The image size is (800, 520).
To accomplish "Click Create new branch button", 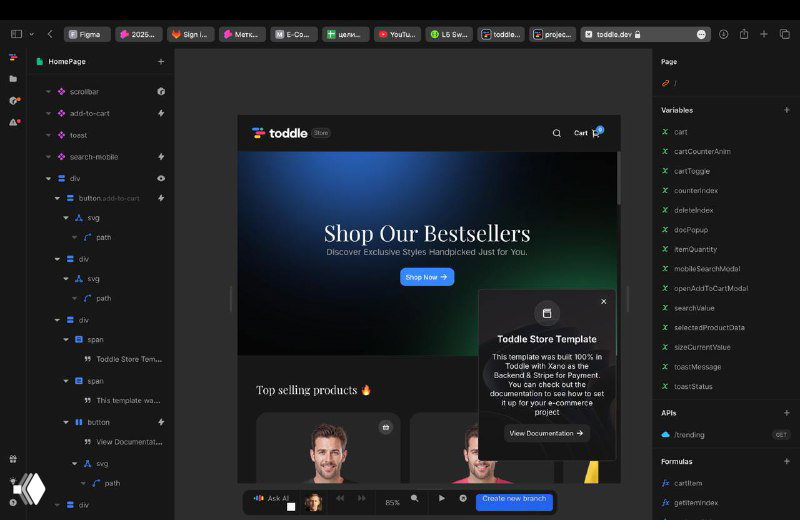I will (x=514, y=502).
